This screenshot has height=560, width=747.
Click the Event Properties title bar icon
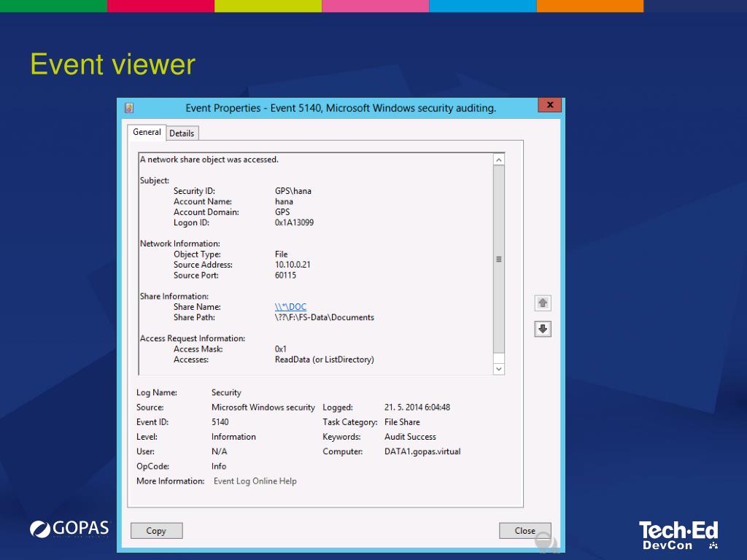click(129, 108)
